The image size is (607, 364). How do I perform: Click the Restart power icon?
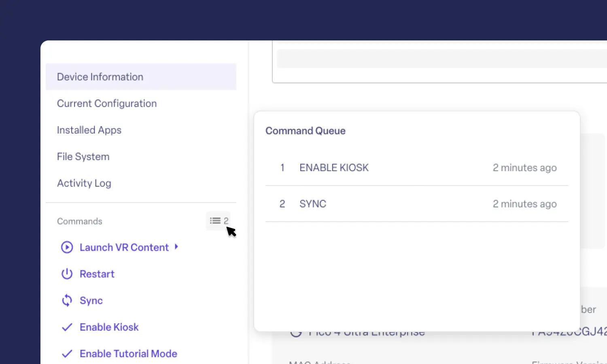pyautogui.click(x=67, y=274)
